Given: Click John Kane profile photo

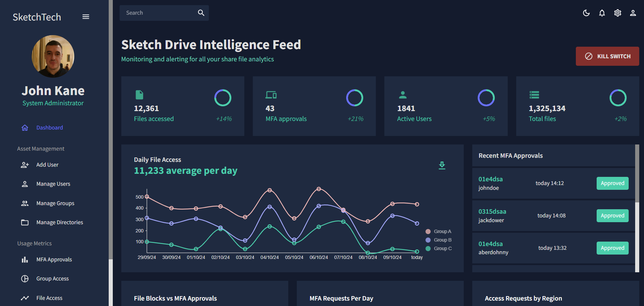Looking at the screenshot, I should [53, 56].
